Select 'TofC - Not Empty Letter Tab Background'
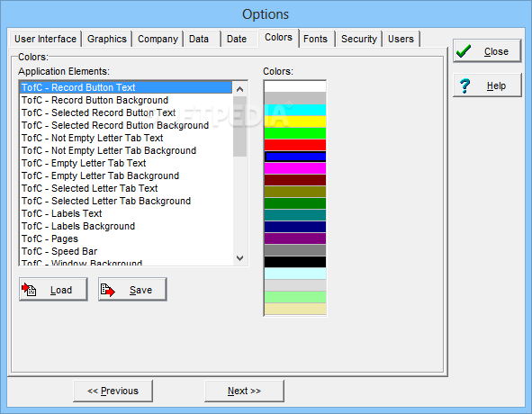532x414 pixels. (x=126, y=150)
